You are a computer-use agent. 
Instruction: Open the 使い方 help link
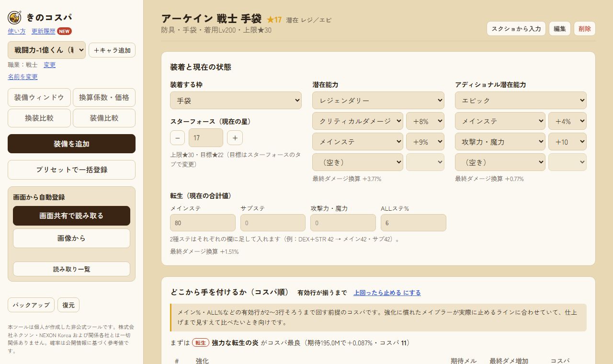coord(17,31)
